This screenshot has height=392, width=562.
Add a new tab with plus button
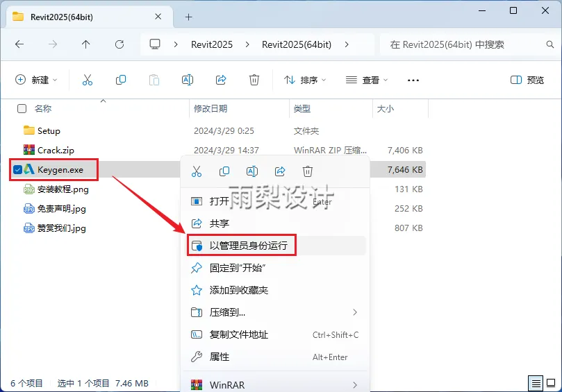tap(188, 17)
